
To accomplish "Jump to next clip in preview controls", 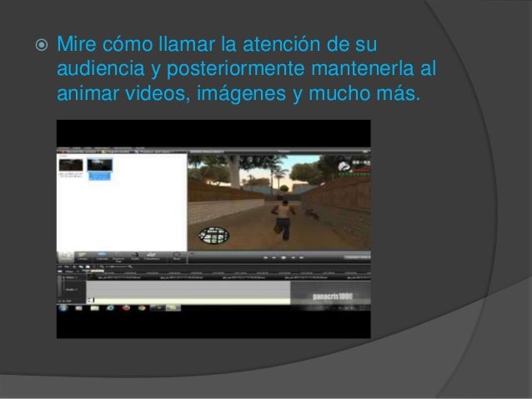I will (x=301, y=257).
